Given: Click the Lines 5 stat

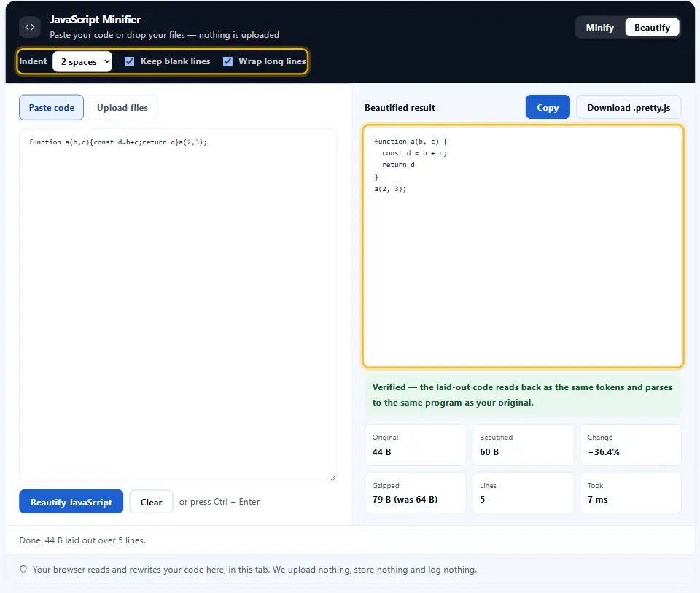Looking at the screenshot, I should pos(523,492).
